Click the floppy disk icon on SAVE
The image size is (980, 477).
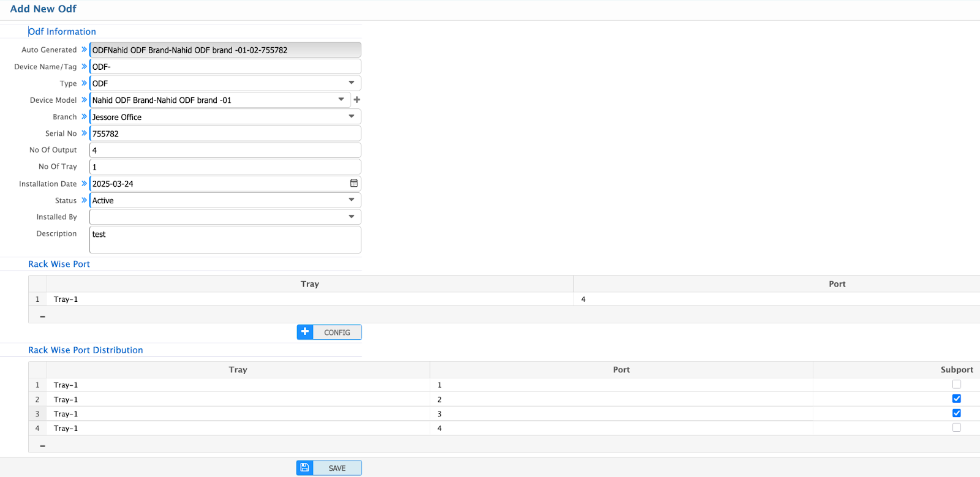(305, 468)
